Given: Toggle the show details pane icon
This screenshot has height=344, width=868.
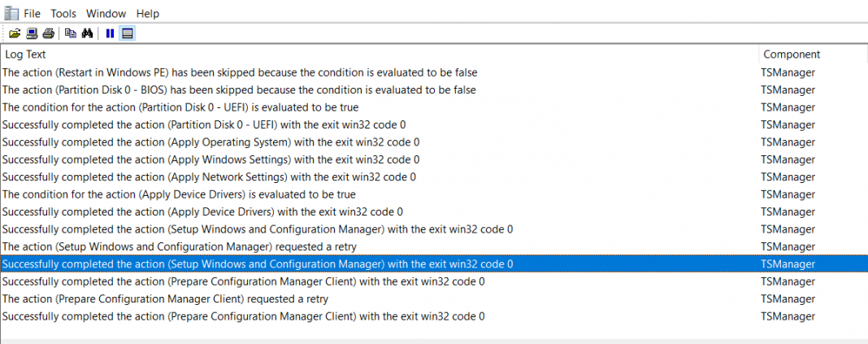Looking at the screenshot, I should (128, 34).
